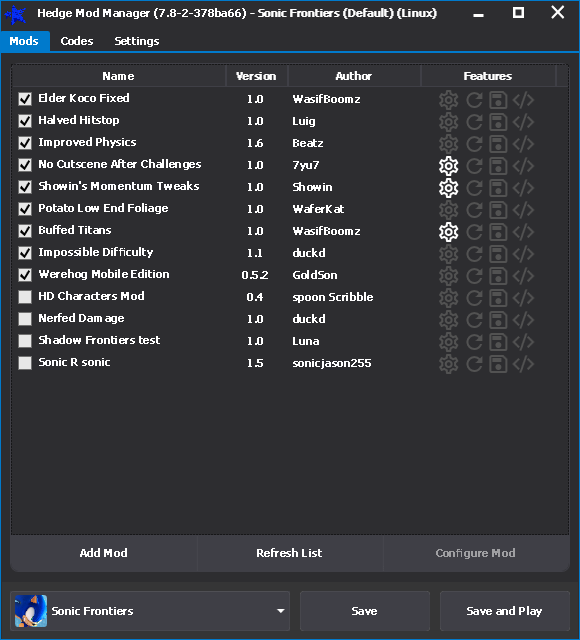
Task: Open config gear for Showin's Momentum Tweaks
Action: pyautogui.click(x=449, y=188)
